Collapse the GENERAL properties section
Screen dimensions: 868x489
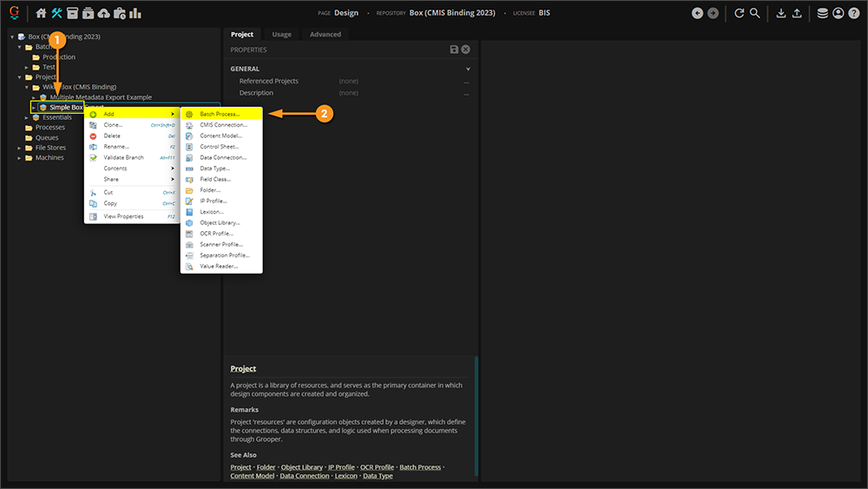tap(468, 69)
